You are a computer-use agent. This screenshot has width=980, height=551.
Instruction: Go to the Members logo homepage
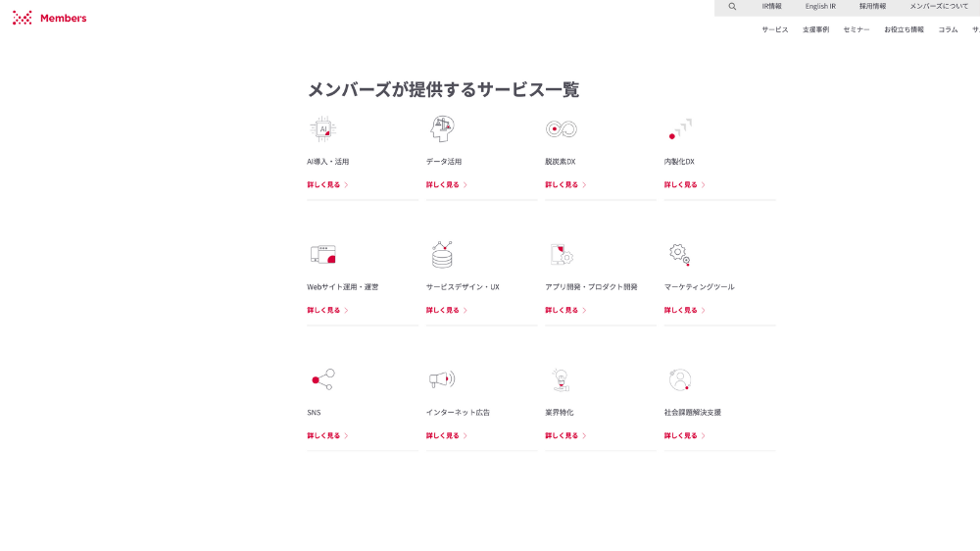click(x=50, y=18)
